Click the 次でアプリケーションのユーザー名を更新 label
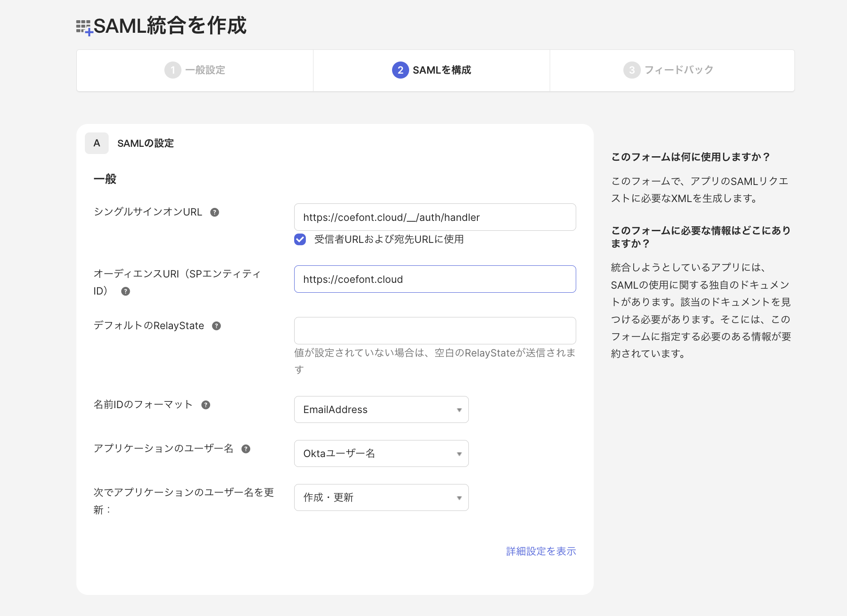Viewport: 847px width, 616px height. click(x=184, y=501)
